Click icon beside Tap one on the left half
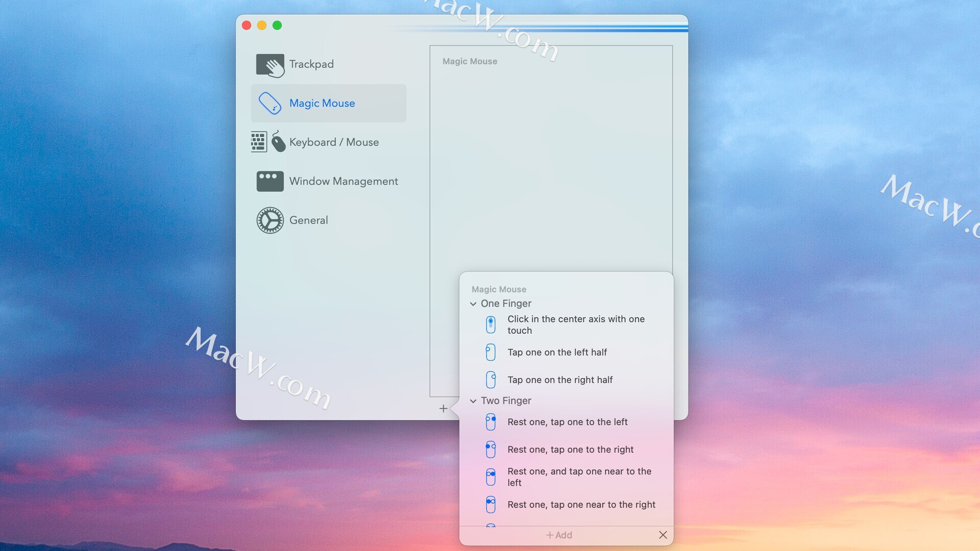 491,352
